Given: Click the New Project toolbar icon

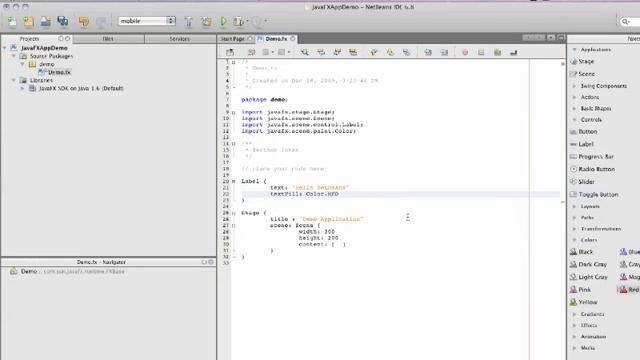Looking at the screenshot, I should [x=29, y=21].
